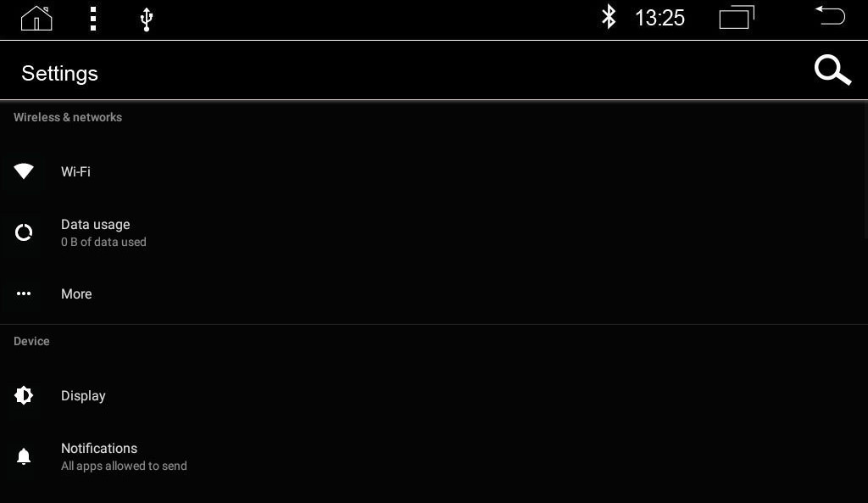Open Wi-Fi settings entry
This screenshot has width=868, height=503.
pyautogui.click(x=434, y=171)
